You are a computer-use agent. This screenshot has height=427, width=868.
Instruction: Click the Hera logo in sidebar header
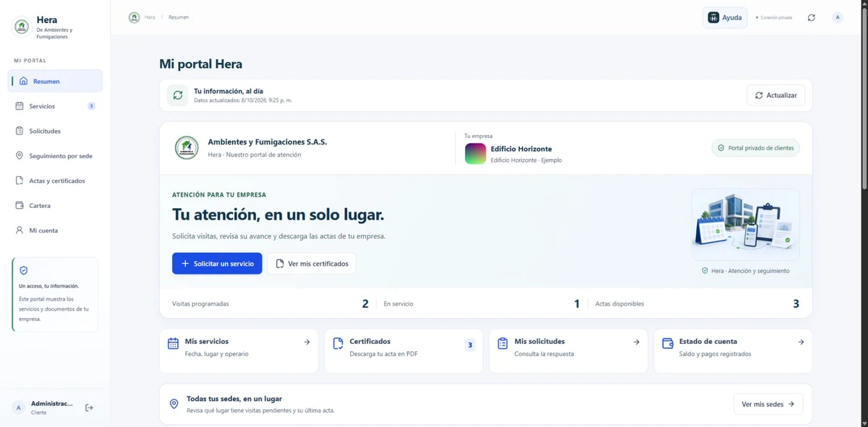click(x=22, y=27)
